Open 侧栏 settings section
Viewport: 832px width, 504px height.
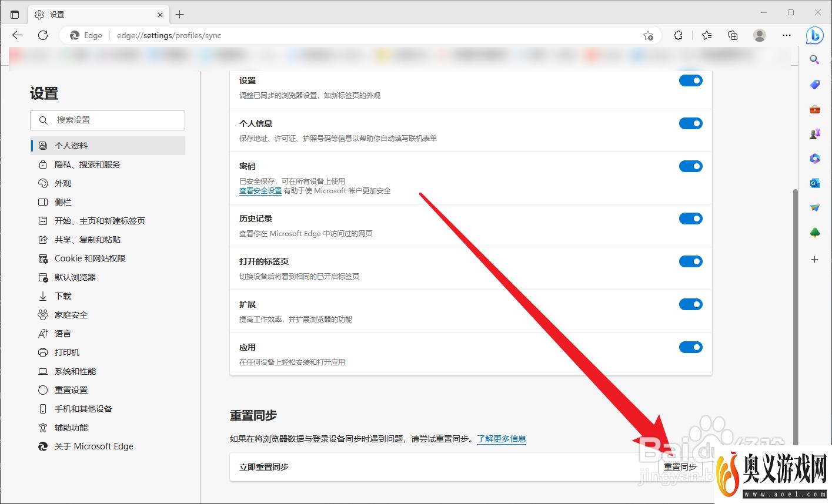[108, 202]
